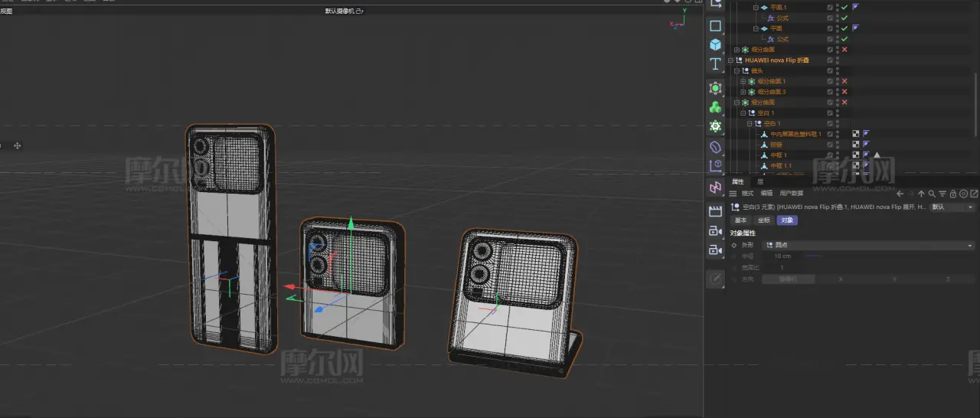
Task: Click the search icon in Attributes panel
Action: 932,194
